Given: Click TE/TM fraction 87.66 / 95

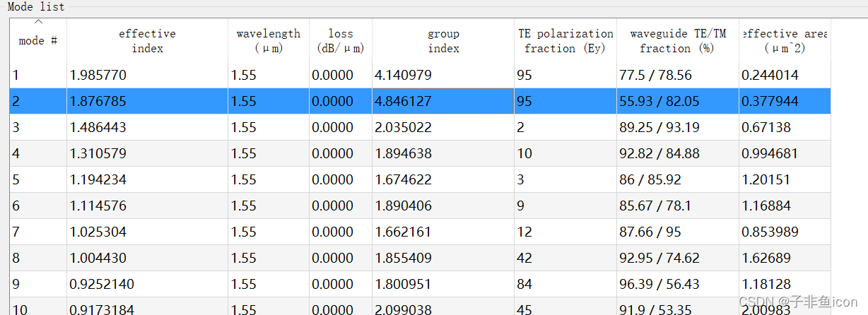Looking at the screenshot, I should point(678,232).
